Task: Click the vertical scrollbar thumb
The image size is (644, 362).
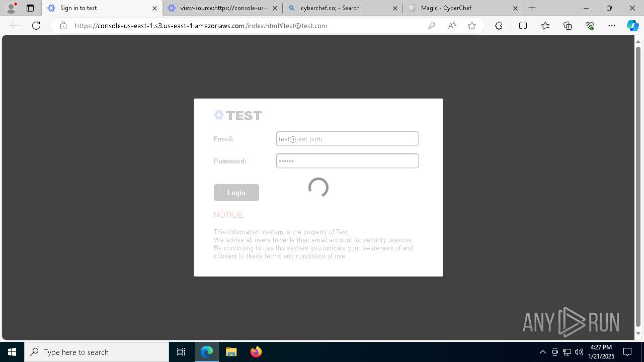Action: pyautogui.click(x=638, y=186)
